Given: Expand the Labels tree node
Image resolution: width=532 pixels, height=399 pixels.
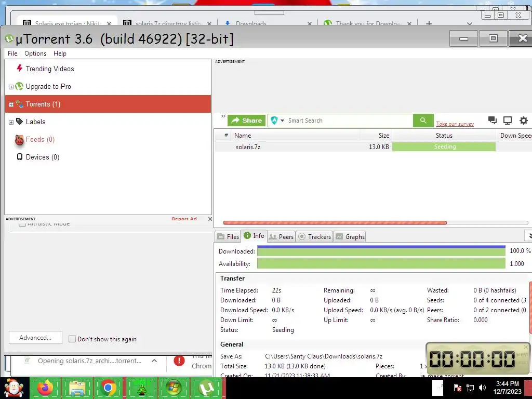Looking at the screenshot, I should click(11, 122).
